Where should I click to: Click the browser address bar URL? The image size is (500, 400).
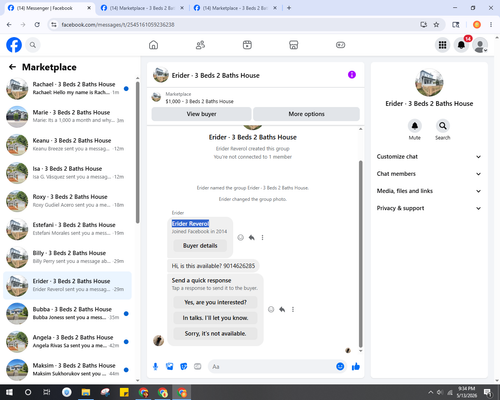(x=118, y=25)
